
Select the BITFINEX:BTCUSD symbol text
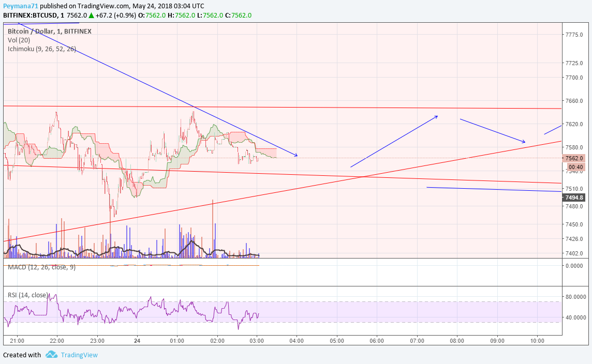(x=31, y=16)
